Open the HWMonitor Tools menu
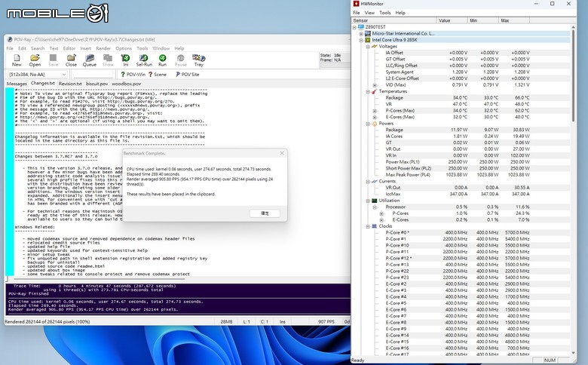Image resolution: width=588 pixels, height=365 pixels. [x=384, y=13]
